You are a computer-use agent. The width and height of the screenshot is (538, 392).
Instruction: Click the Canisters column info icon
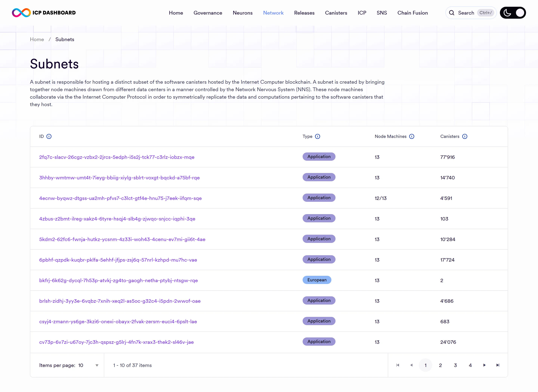[464, 136]
